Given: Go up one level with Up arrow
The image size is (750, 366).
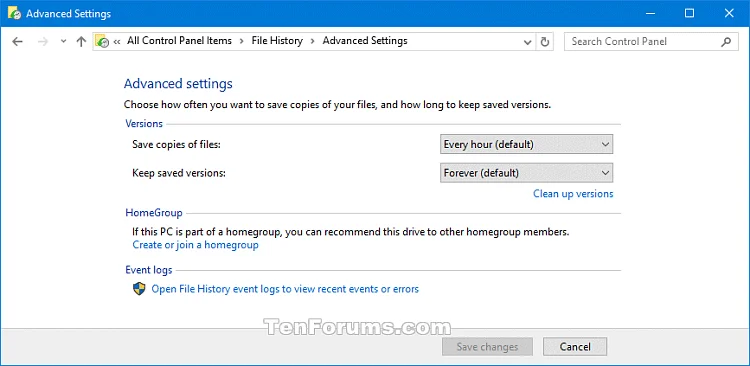Looking at the screenshot, I should pyautogui.click(x=81, y=42).
